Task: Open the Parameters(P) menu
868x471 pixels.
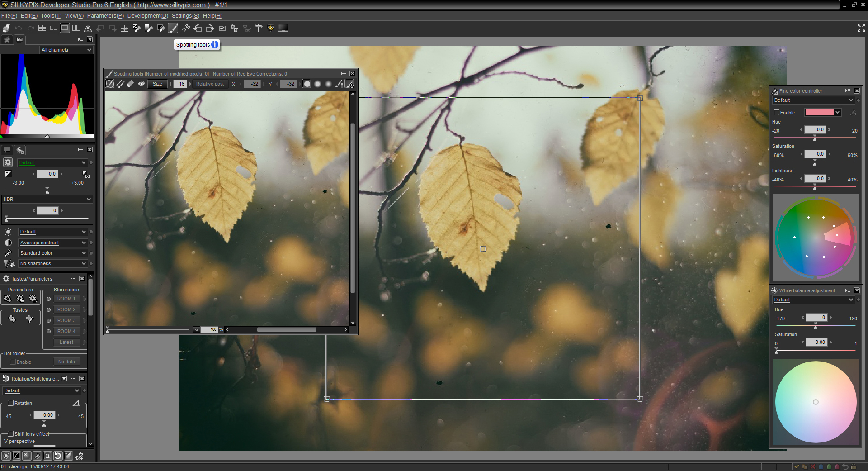Action: coord(105,16)
